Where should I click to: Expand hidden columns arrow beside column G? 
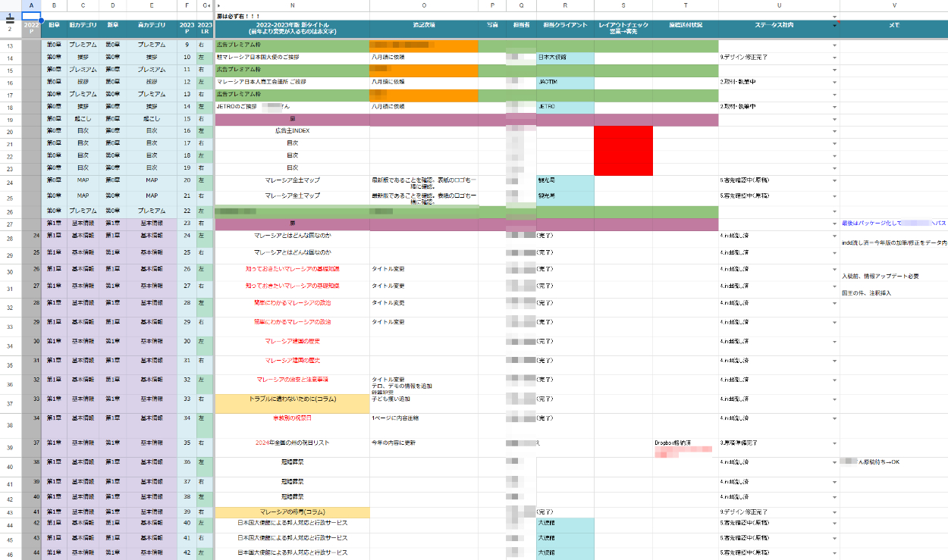[x=210, y=6]
